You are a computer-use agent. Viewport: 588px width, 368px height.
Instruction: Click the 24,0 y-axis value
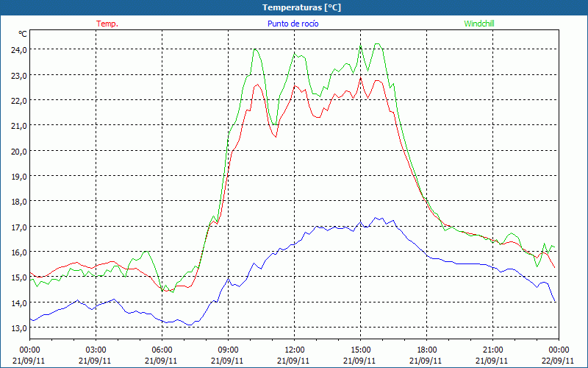tap(18, 49)
